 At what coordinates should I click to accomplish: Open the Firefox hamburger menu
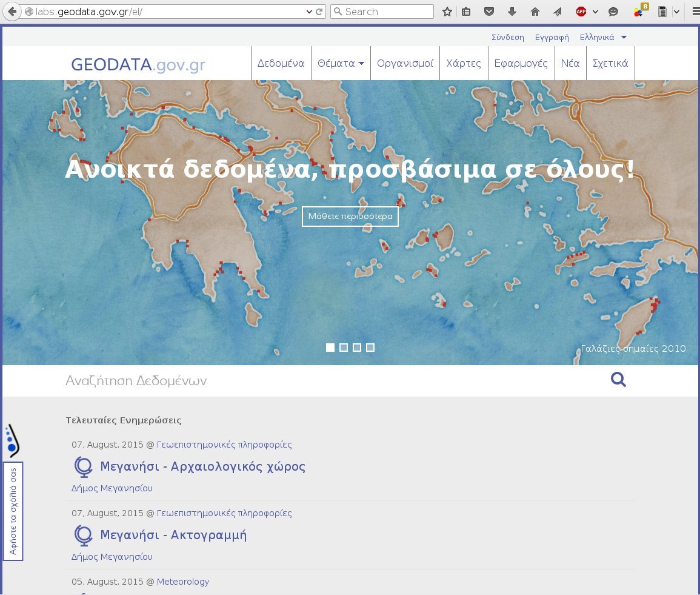click(695, 12)
